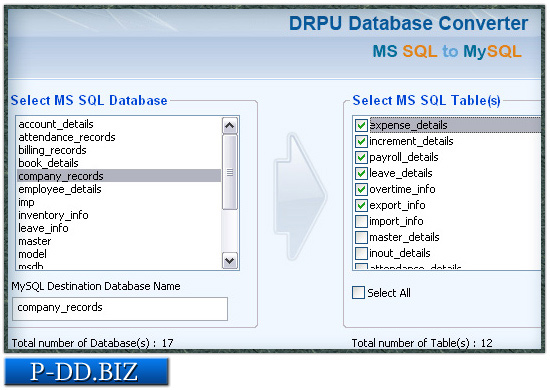
Task: Uncheck the overtime_info checkbox
Action: (x=361, y=189)
